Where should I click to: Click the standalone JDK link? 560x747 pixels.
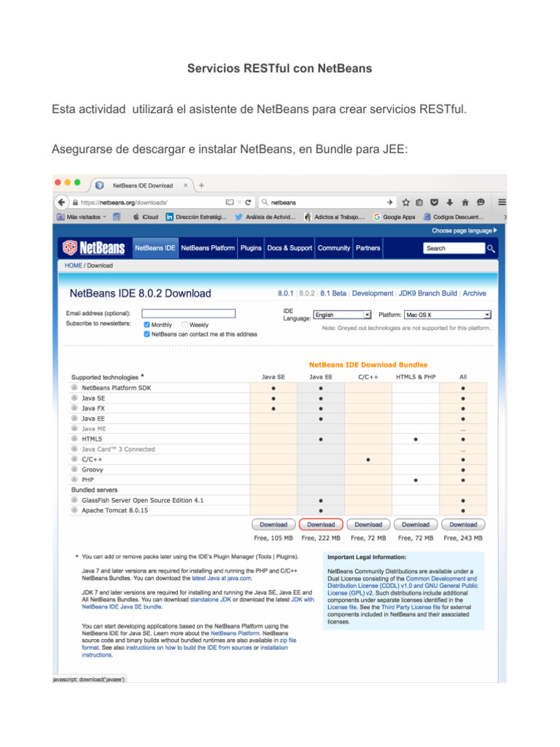tap(211, 600)
